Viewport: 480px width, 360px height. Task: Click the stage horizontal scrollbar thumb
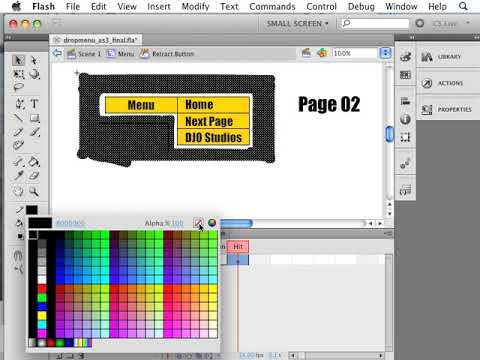point(236,223)
